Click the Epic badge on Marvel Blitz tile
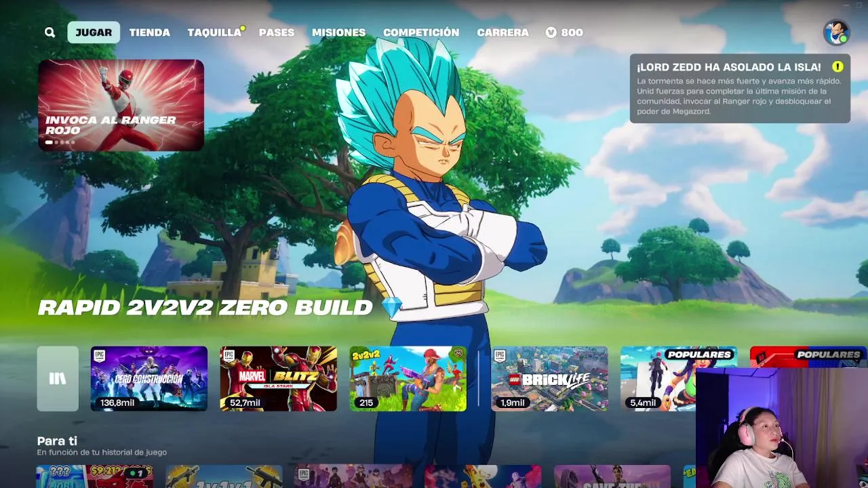Viewport: 868px width, 488px height. pyautogui.click(x=229, y=356)
